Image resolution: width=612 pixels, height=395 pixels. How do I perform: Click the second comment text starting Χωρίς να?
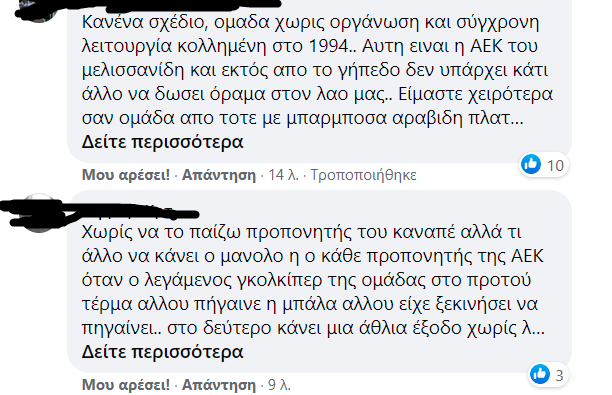313,280
